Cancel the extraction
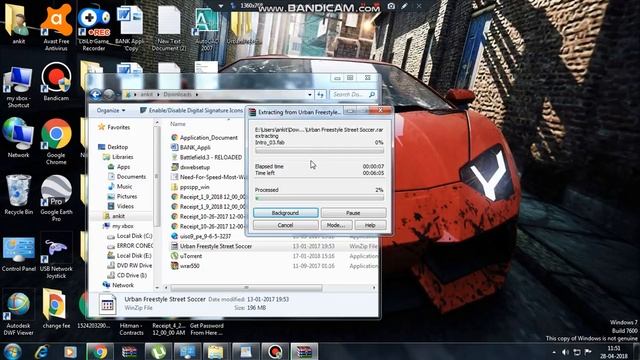640x360 pixels. click(x=285, y=225)
